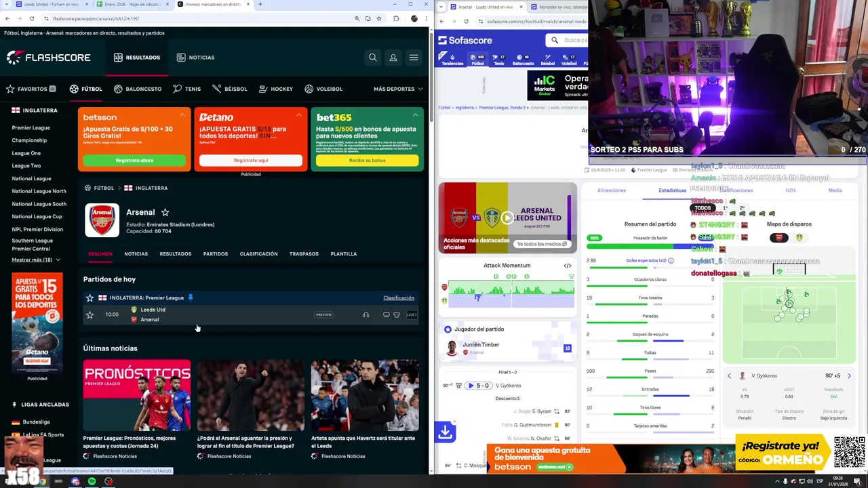Click PREVIEW button for Leeds-Arsenal match
Image resolution: width=868 pixels, height=488 pixels.
coord(323,314)
